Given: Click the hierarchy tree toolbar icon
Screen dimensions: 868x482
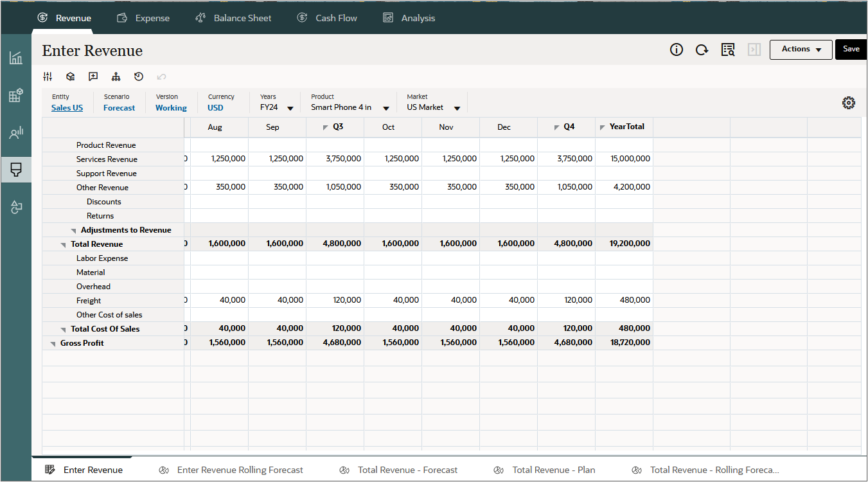Looking at the screenshot, I should point(116,76).
